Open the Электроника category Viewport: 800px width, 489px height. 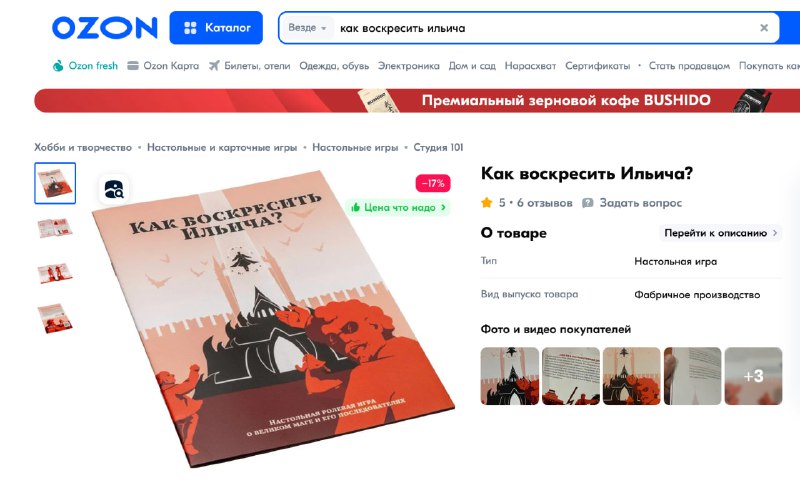408,66
